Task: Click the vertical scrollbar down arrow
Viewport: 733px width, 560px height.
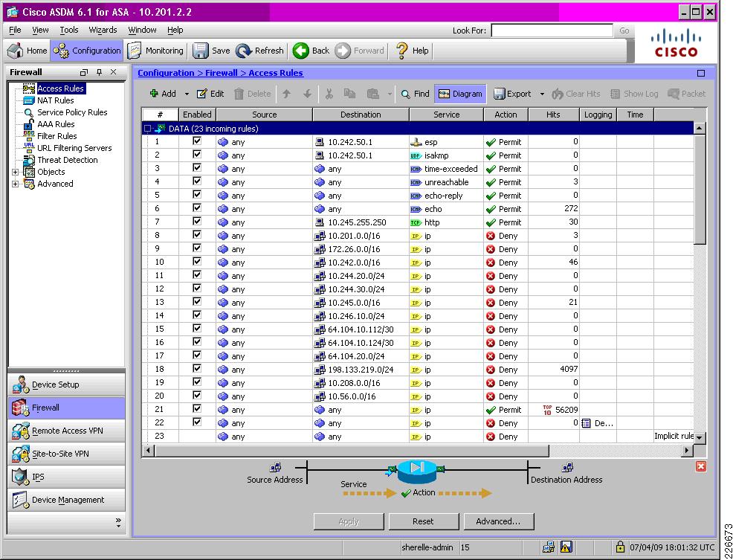Action: coord(700,438)
